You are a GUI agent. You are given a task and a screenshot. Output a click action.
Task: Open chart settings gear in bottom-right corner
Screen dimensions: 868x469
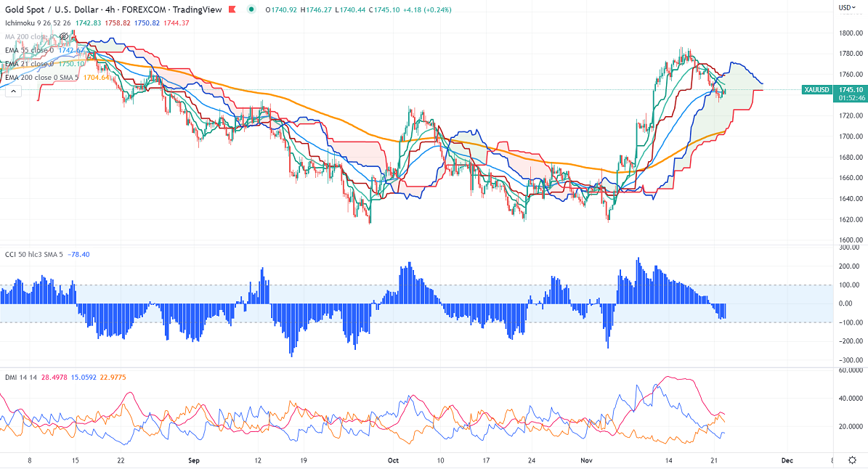click(851, 460)
